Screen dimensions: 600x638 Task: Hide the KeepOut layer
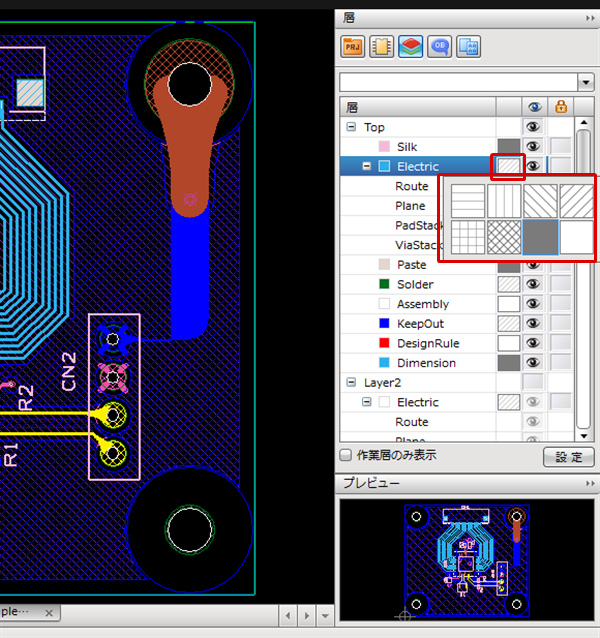pos(533,323)
